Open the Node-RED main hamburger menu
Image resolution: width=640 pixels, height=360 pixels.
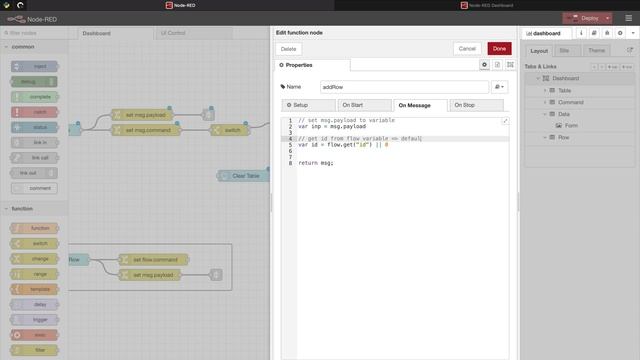coord(629,18)
